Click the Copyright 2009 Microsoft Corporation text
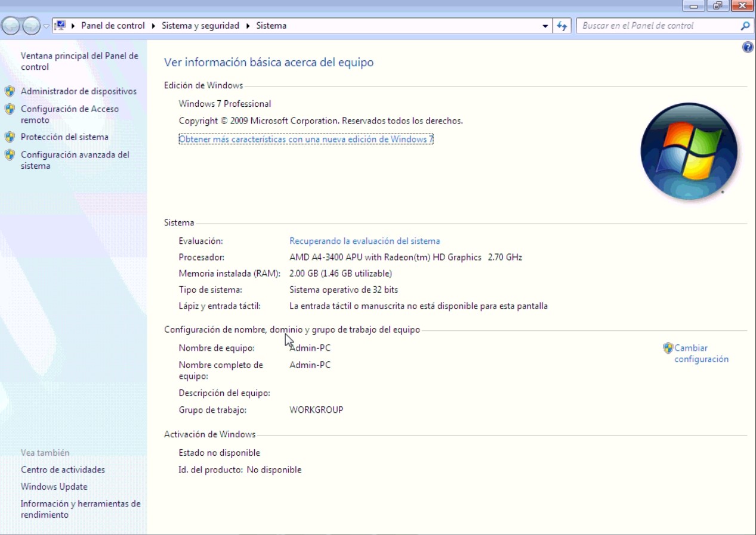 coord(321,121)
